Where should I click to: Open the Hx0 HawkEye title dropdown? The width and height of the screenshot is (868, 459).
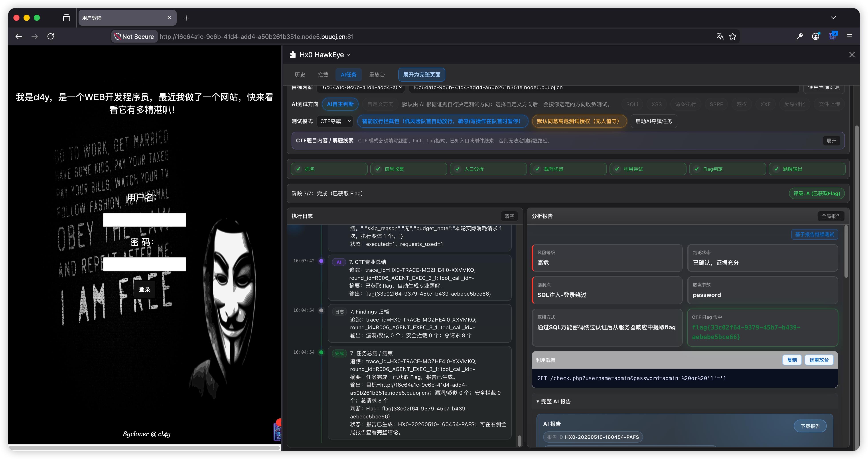[x=348, y=55]
